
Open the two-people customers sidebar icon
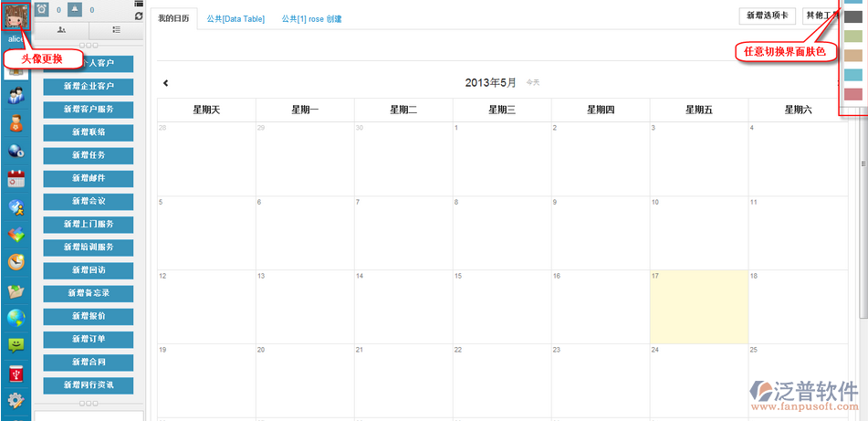(16, 97)
